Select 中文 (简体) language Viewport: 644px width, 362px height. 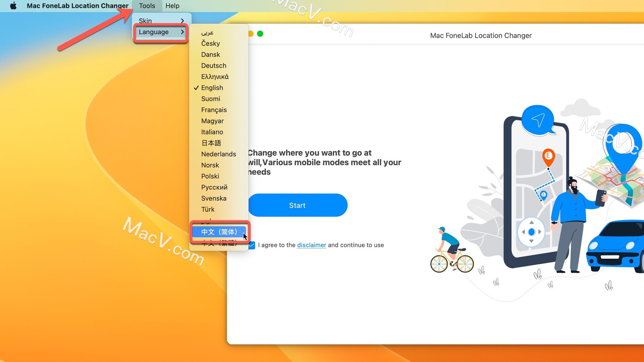(219, 232)
